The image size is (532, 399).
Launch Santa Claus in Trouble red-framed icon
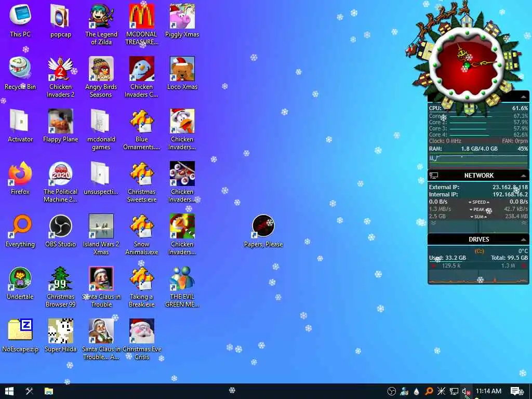(101, 287)
